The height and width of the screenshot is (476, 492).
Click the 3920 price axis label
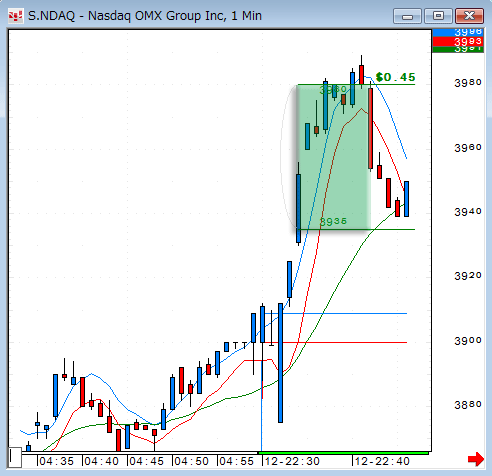pos(468,275)
